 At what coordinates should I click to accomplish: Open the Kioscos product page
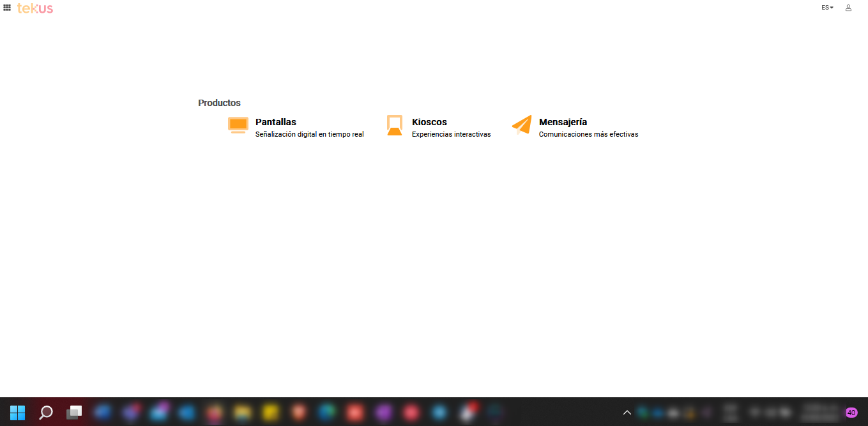coord(430,122)
